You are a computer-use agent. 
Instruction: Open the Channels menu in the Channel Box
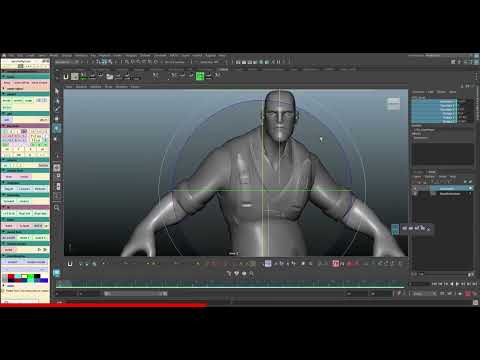coord(419,92)
